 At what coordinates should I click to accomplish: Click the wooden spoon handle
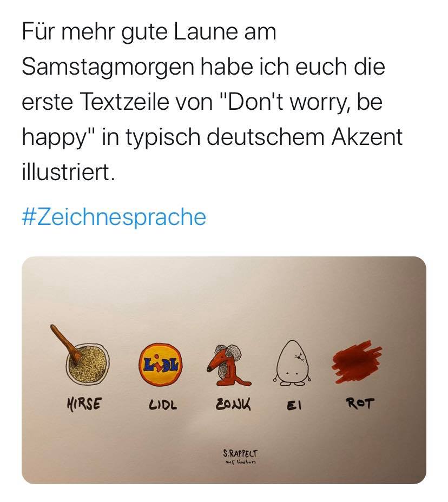coord(64,342)
